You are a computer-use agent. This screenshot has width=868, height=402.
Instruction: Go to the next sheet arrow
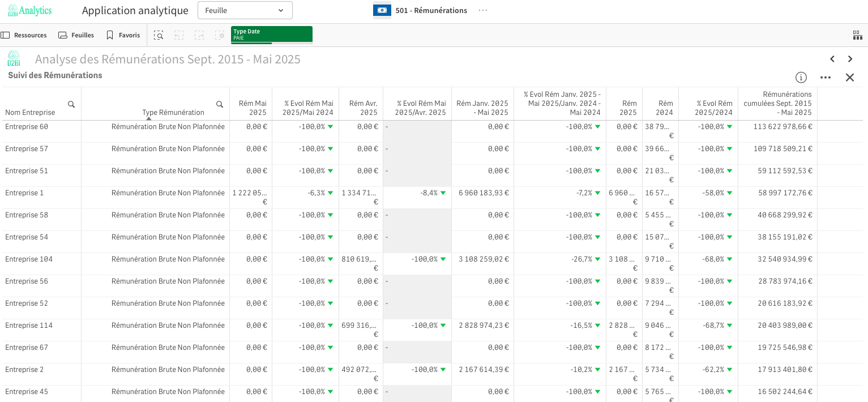pyautogui.click(x=850, y=59)
